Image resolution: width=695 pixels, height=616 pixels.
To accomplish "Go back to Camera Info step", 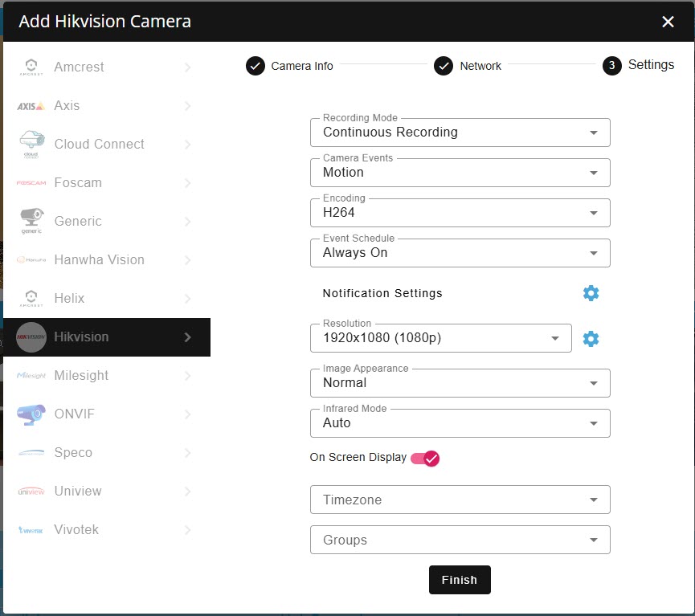I will [290, 66].
